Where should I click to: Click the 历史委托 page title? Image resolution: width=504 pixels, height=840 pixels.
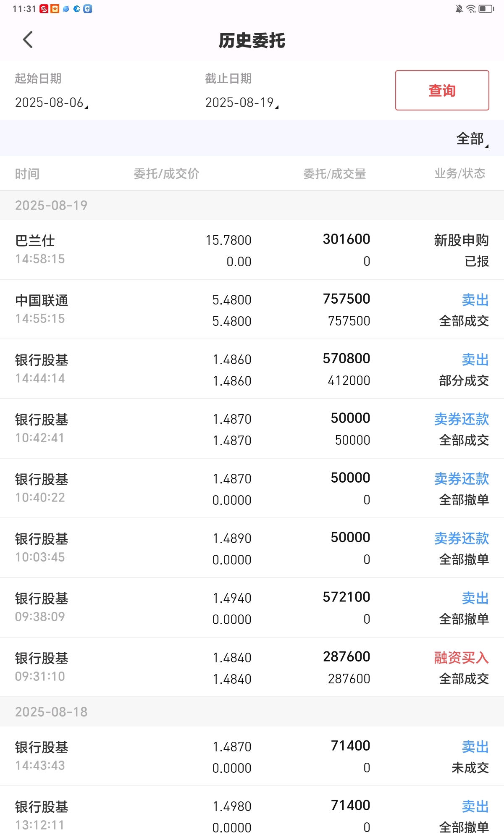tap(252, 41)
